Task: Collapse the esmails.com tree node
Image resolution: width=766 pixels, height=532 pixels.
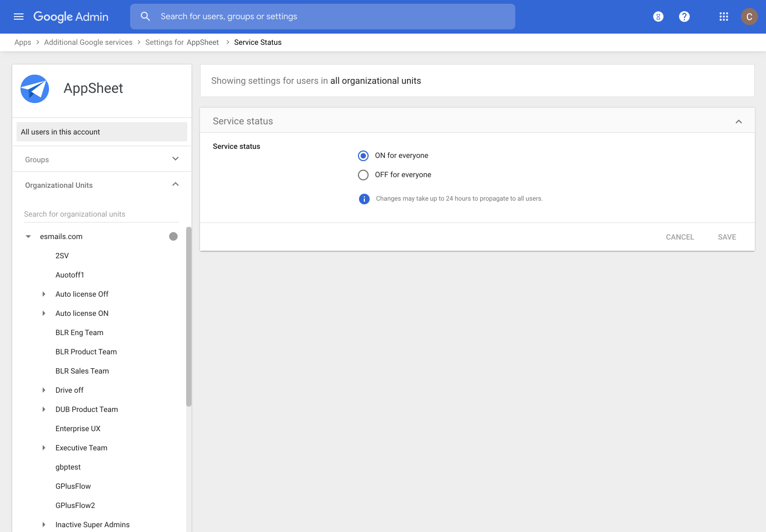Action: (28, 236)
